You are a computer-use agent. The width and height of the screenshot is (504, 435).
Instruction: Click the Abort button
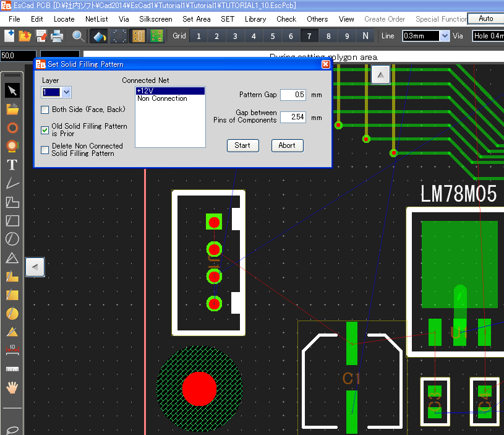(x=287, y=145)
